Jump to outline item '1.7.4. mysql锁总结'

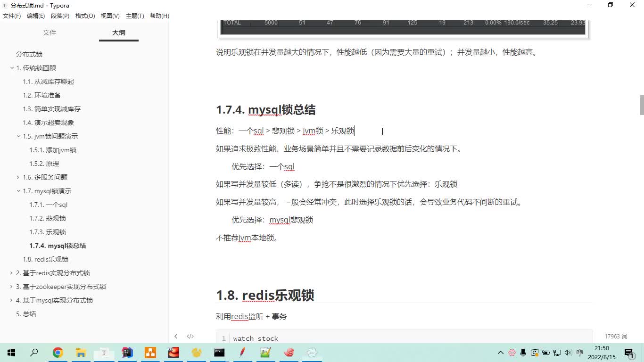[58, 246]
